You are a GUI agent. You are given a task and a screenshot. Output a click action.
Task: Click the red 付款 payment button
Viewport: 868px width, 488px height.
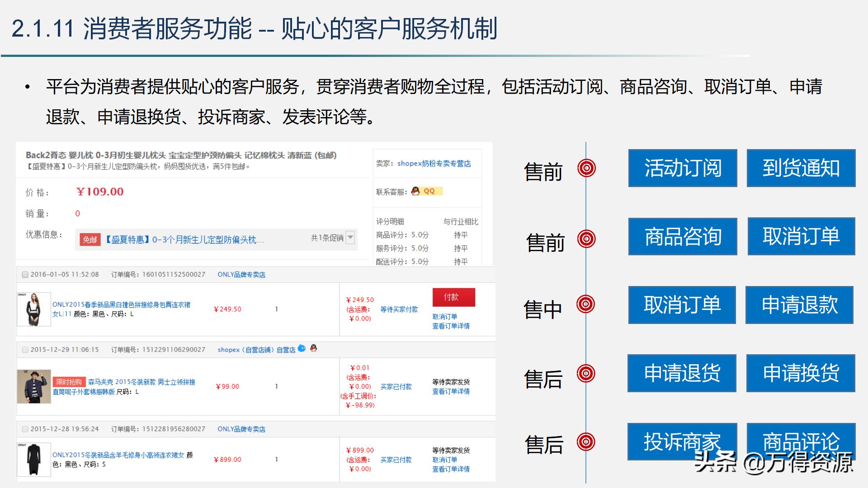(453, 297)
